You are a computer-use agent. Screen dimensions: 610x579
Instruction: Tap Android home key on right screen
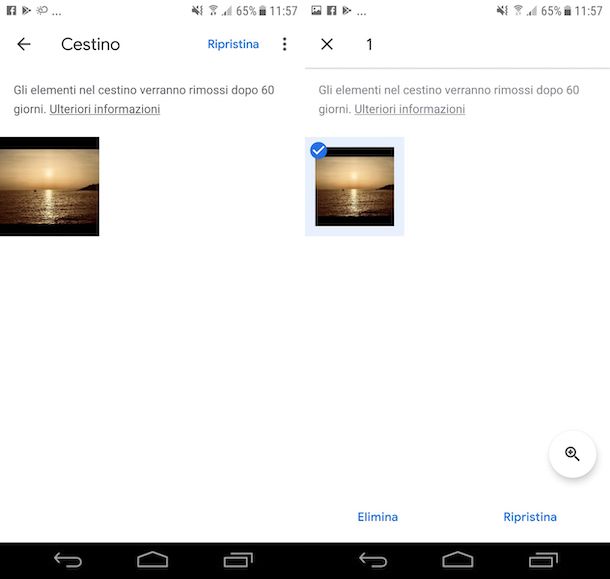point(458,560)
